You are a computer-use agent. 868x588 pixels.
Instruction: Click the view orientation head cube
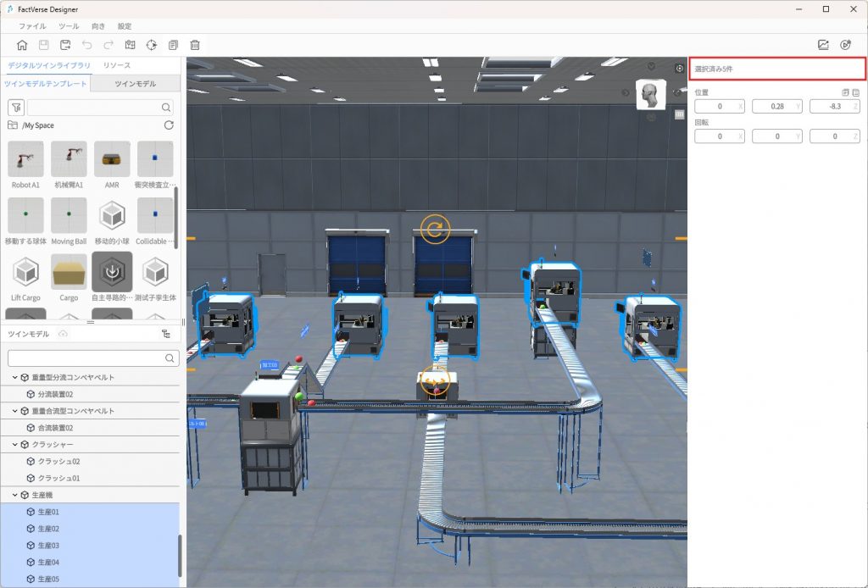[x=650, y=96]
